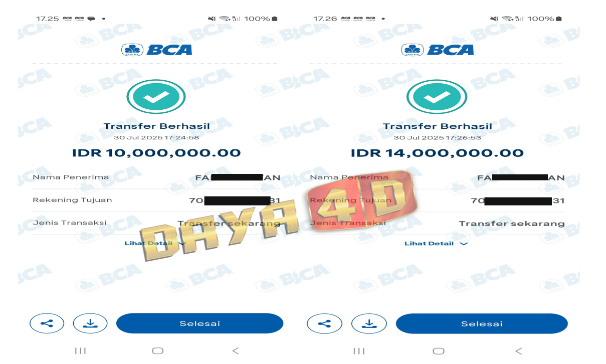Tap share icon on left receipt
Screen dimensions: 606x364
[x=47, y=323]
